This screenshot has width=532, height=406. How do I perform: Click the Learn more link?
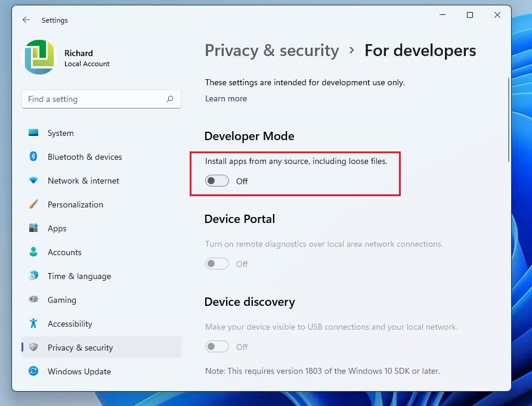pyautogui.click(x=226, y=98)
